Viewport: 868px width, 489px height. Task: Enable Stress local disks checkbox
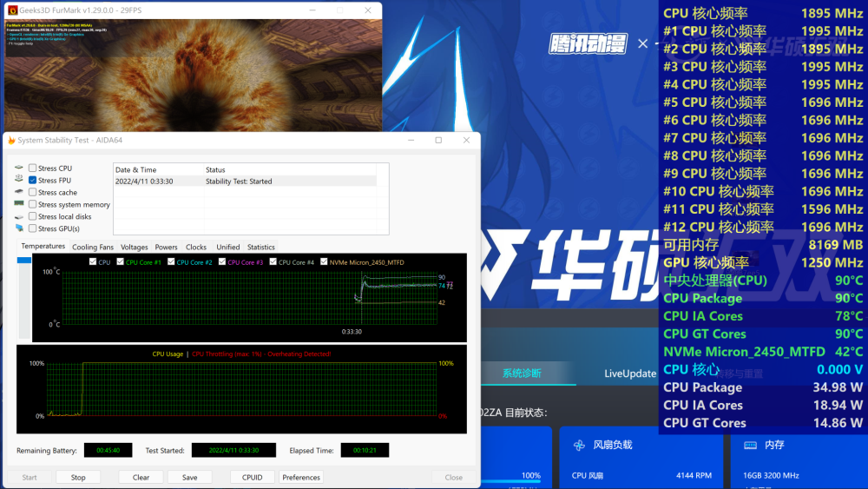point(33,216)
